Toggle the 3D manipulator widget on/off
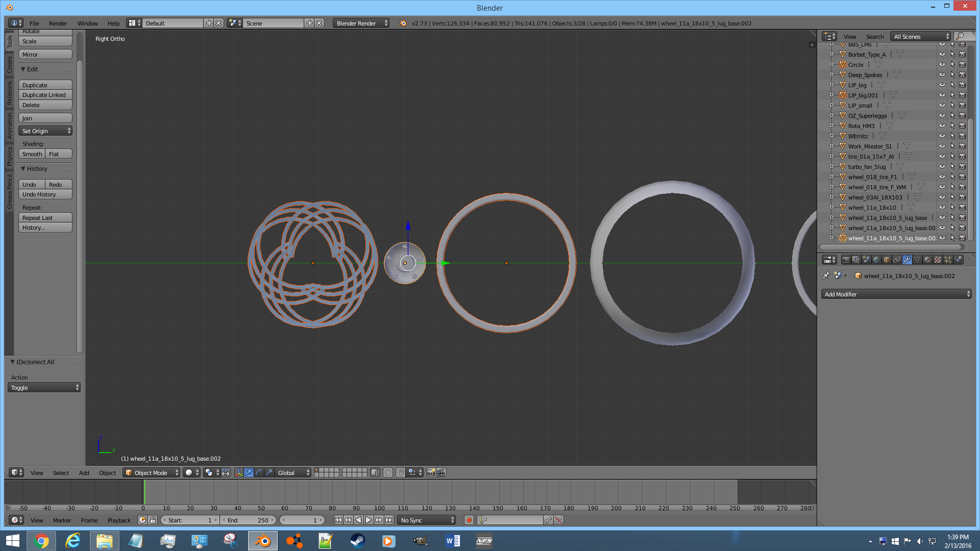 (x=238, y=472)
